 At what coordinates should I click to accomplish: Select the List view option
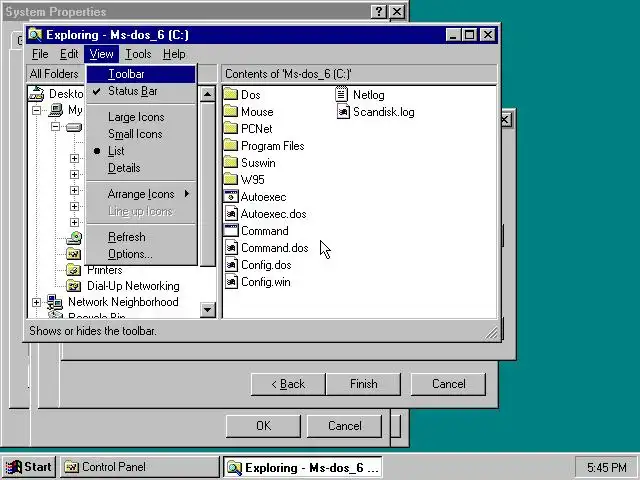[x=141, y=151]
